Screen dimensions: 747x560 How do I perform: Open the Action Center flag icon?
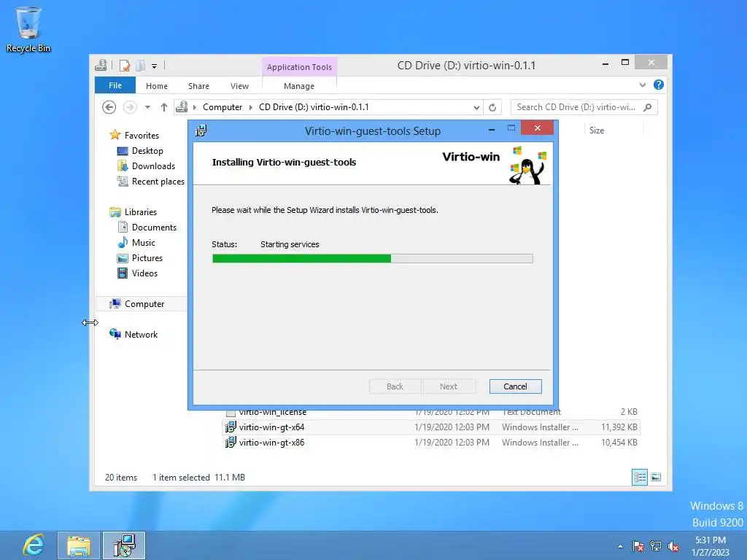tap(638, 546)
